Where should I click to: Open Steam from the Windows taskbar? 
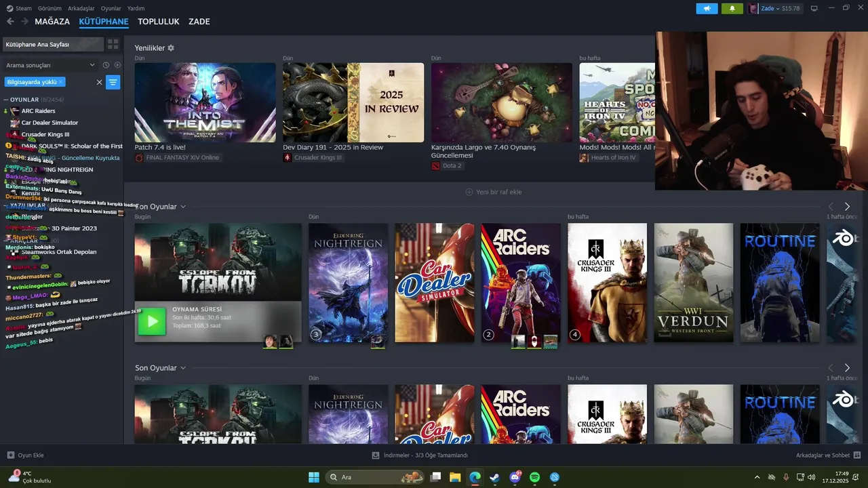pyautogui.click(x=495, y=477)
